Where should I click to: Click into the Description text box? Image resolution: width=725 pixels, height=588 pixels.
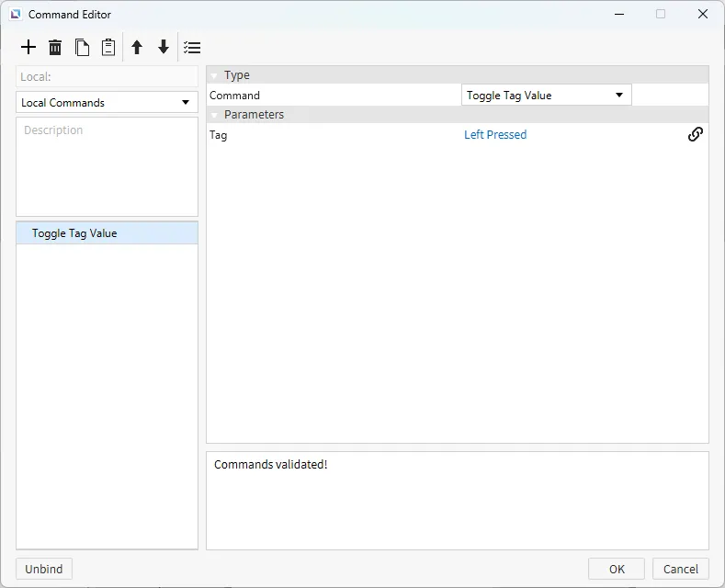[107, 166]
